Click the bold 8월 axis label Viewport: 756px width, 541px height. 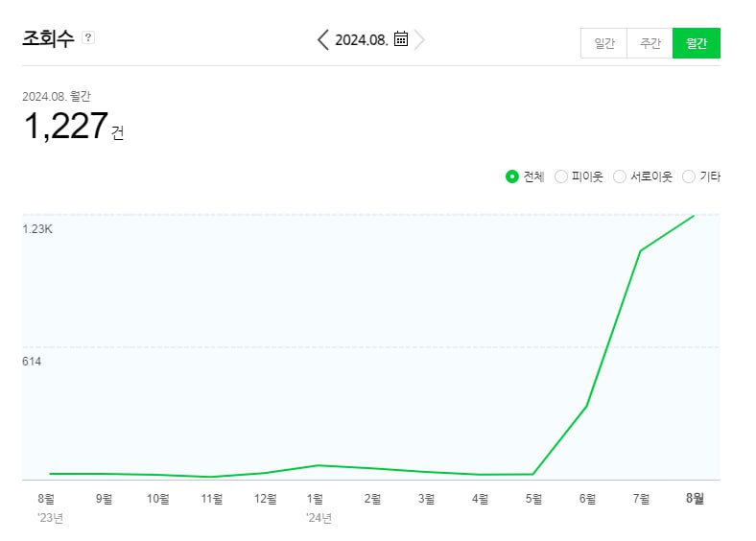click(x=693, y=499)
